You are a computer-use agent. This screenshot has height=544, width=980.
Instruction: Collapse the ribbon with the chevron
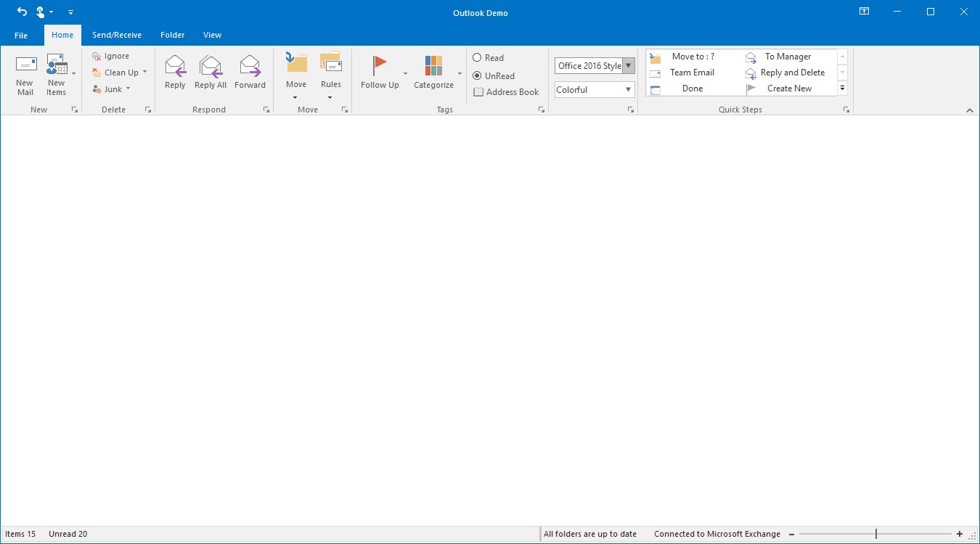pos(970,110)
